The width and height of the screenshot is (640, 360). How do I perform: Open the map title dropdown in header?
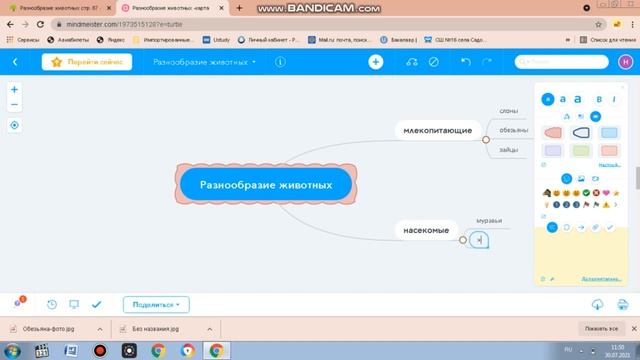coord(204,62)
